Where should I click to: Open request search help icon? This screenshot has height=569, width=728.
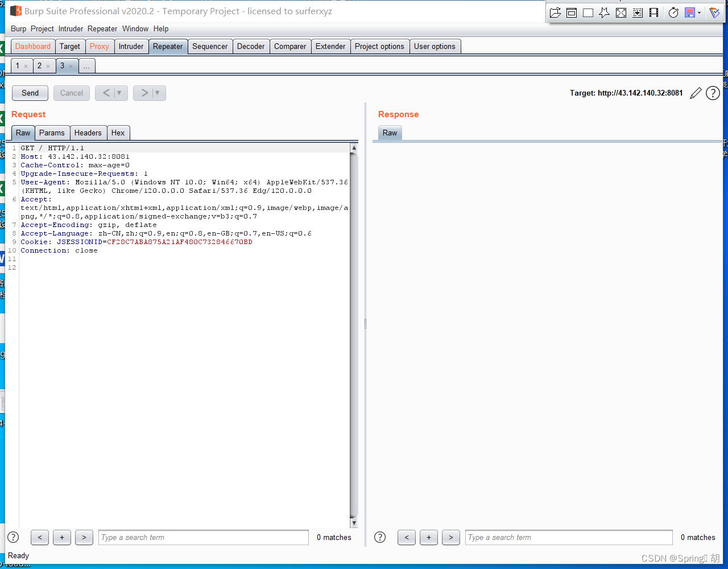(x=13, y=537)
